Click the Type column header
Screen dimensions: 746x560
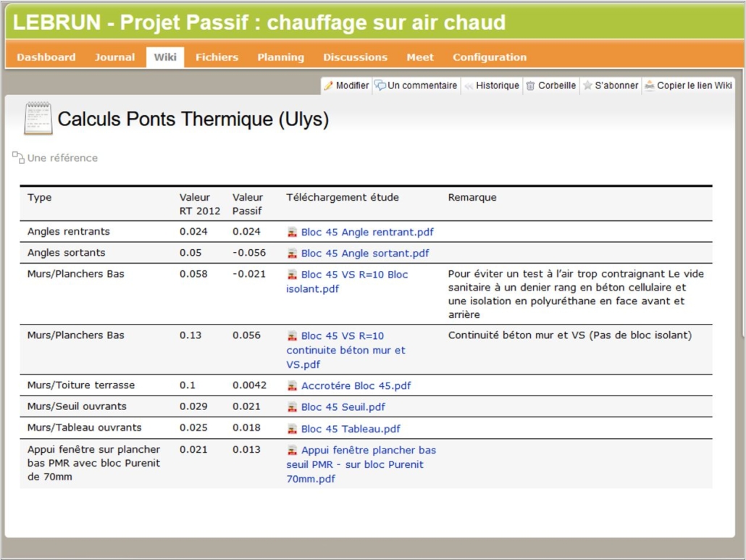point(40,198)
